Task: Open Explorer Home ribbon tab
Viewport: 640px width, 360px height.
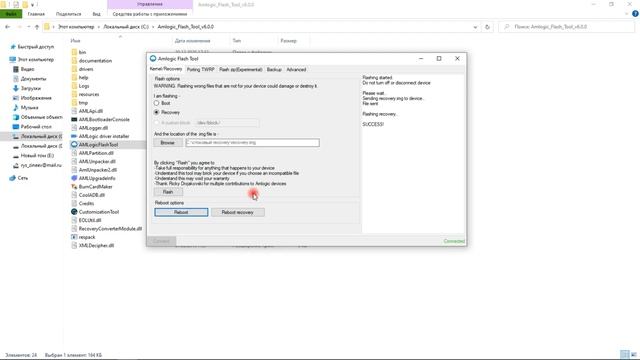Action: (36, 14)
